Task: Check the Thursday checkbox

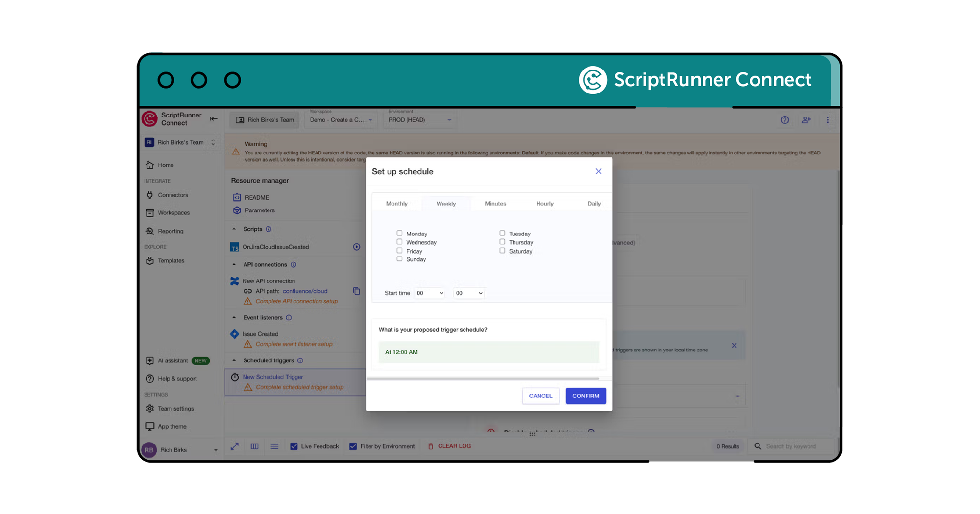Action: [502, 242]
